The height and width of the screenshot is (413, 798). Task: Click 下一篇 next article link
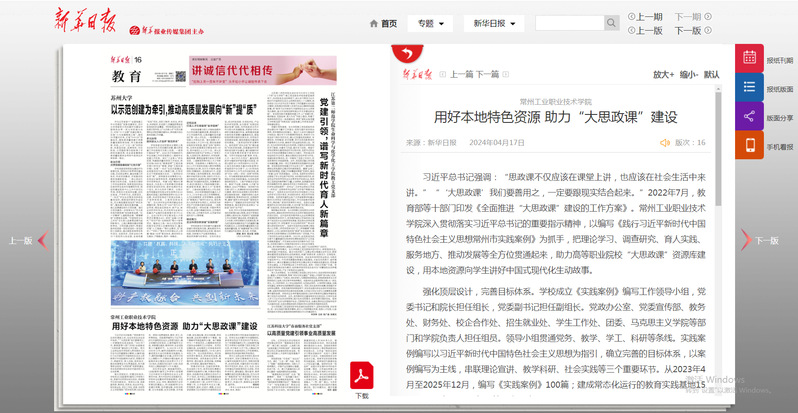tap(487, 74)
